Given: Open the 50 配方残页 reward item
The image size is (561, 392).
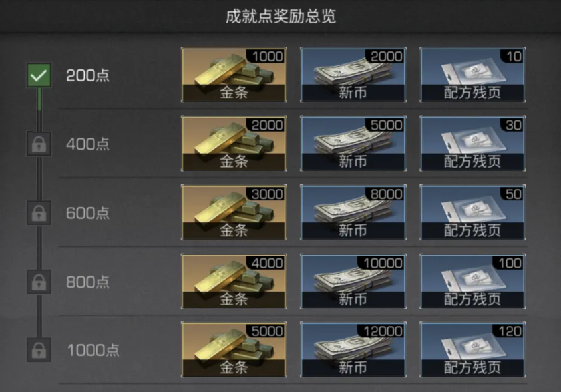Looking at the screenshot, I should [x=472, y=212].
